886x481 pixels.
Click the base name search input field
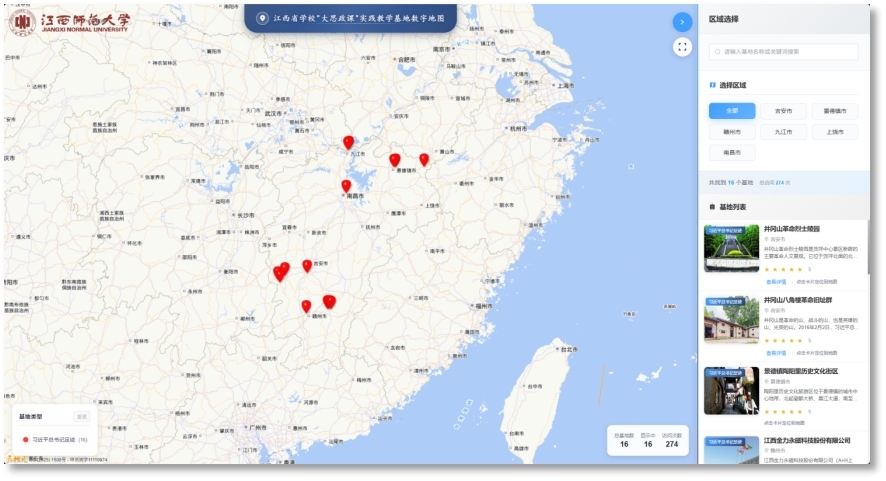point(784,52)
